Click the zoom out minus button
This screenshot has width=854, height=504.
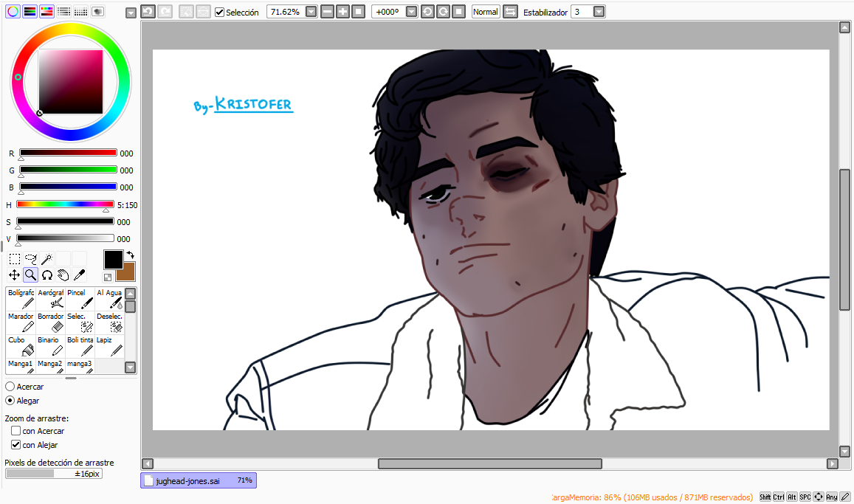coord(327,11)
